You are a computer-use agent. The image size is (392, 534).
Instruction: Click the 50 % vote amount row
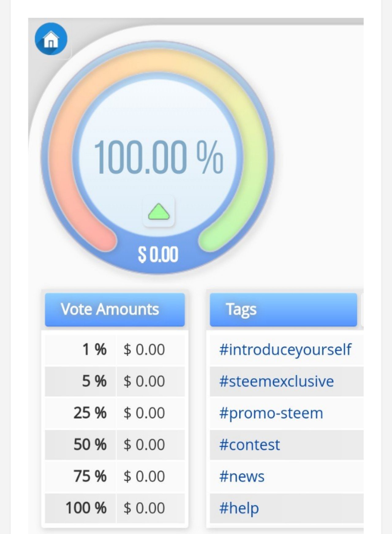pos(115,445)
